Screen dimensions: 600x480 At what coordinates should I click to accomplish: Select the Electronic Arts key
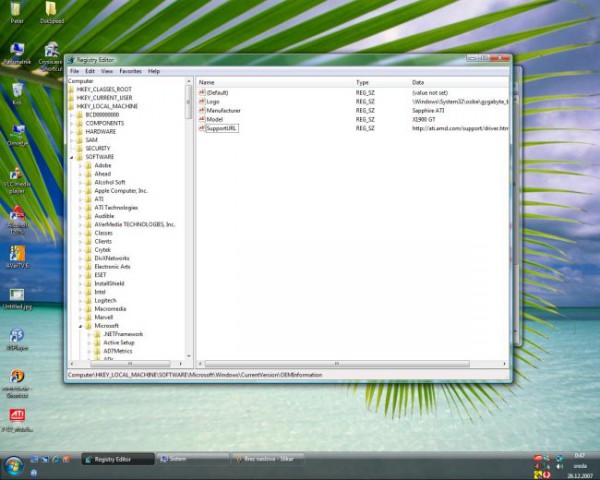pyautogui.click(x=112, y=266)
